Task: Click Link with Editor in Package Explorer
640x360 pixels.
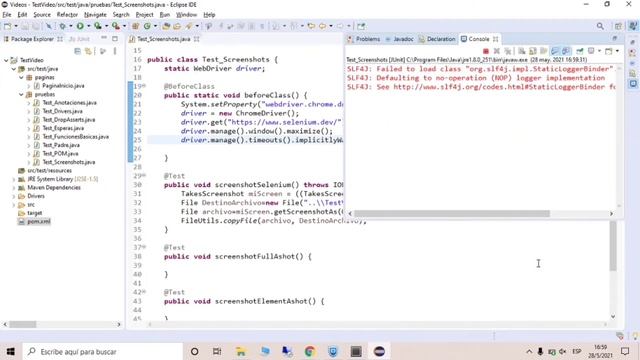Action: point(88,51)
